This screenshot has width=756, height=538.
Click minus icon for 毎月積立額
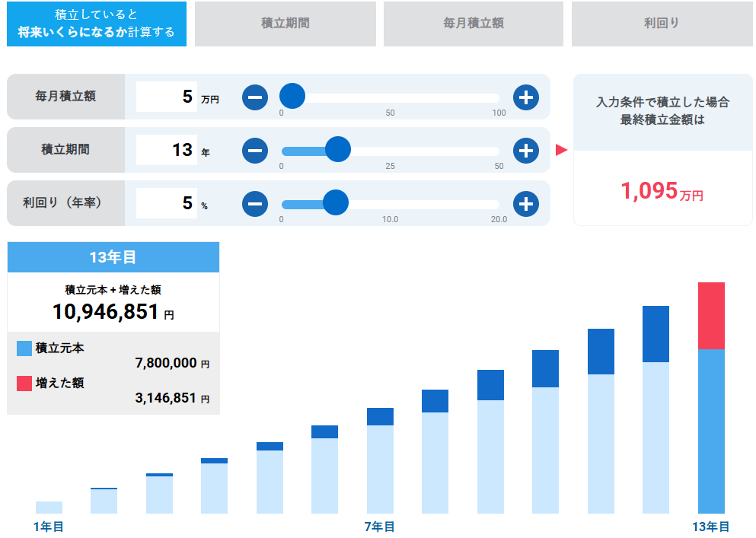point(255,97)
